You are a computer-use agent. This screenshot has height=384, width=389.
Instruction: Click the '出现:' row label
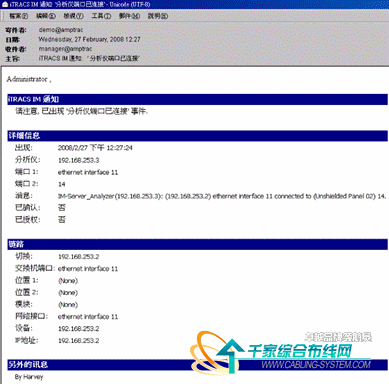tap(24, 148)
